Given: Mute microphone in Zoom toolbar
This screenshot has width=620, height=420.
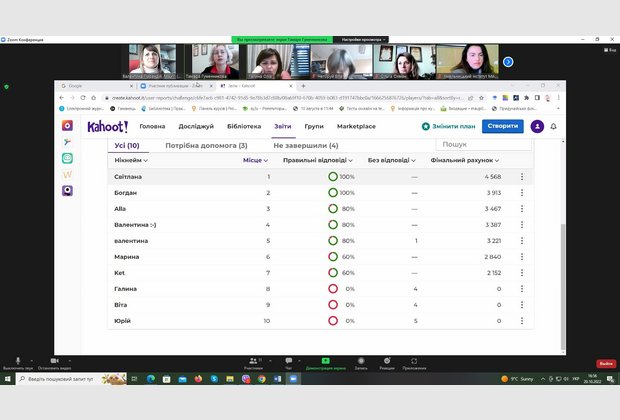Looking at the screenshot, I should (17, 362).
